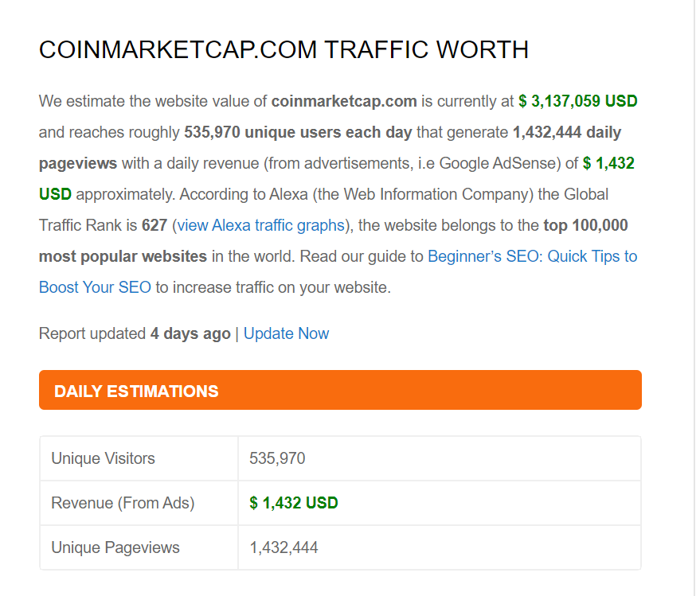Click the 'Report updated 4 days ago' text

pyautogui.click(x=135, y=333)
